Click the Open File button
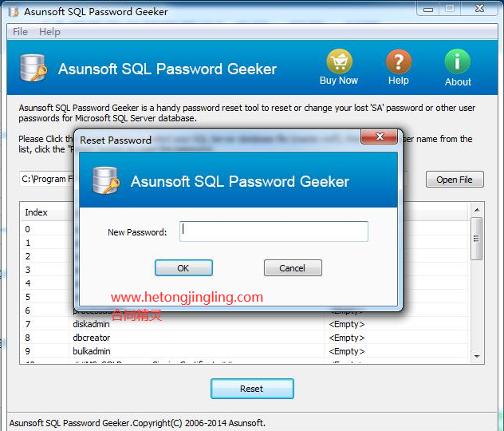This screenshot has width=504, height=431. 455,179
